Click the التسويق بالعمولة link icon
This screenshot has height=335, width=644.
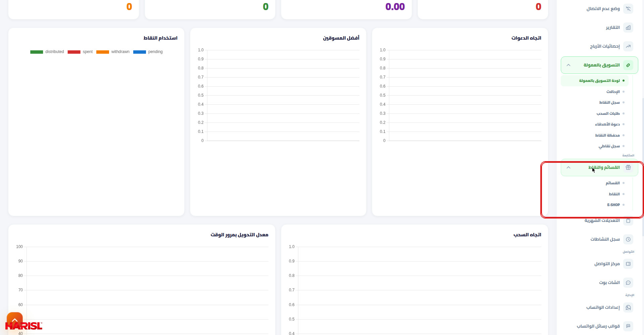(x=628, y=65)
